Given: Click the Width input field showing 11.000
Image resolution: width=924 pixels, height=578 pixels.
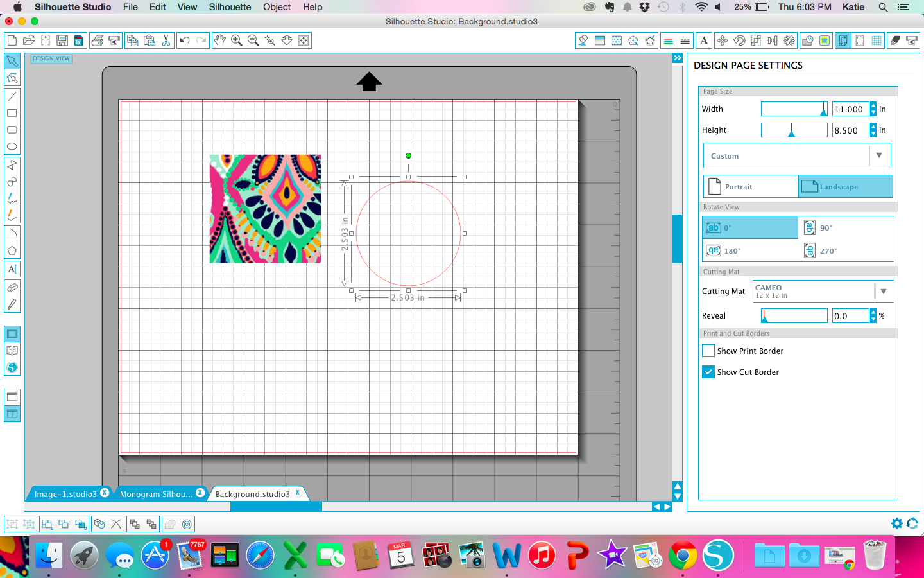Looking at the screenshot, I should (851, 109).
